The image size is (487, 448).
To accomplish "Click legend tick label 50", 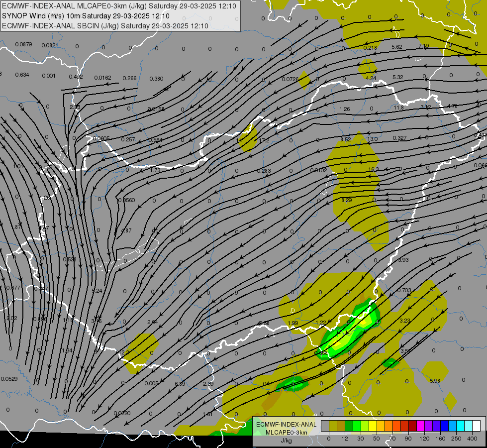I will [x=377, y=439].
